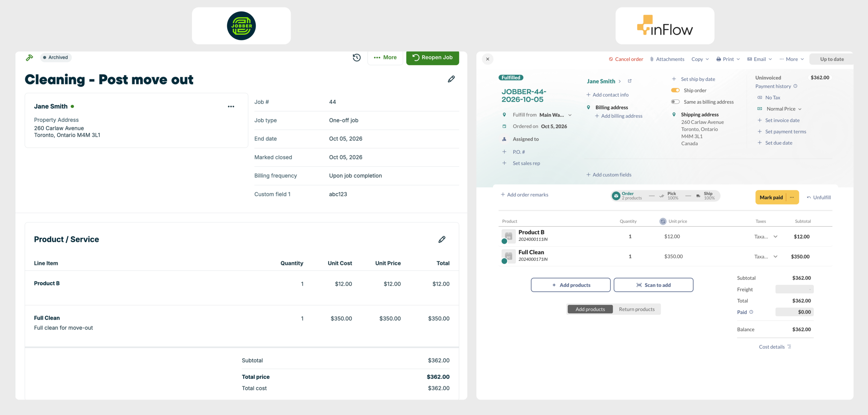
Task: Click Add order remarks
Action: point(525,194)
